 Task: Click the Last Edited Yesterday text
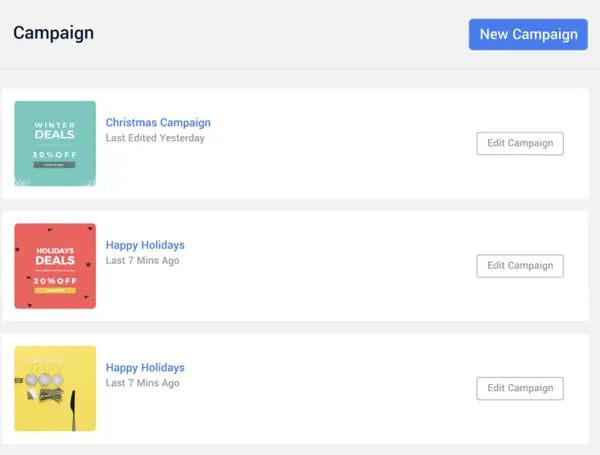point(155,139)
